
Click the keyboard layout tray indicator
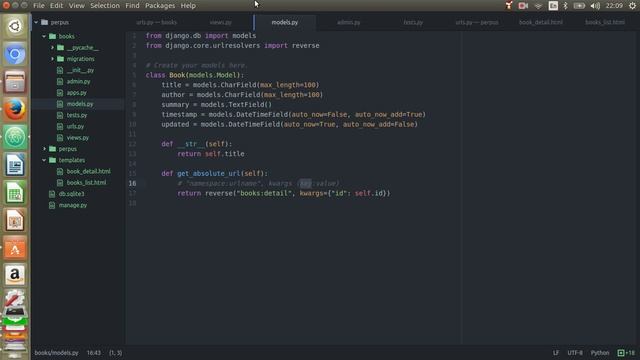[553, 6]
